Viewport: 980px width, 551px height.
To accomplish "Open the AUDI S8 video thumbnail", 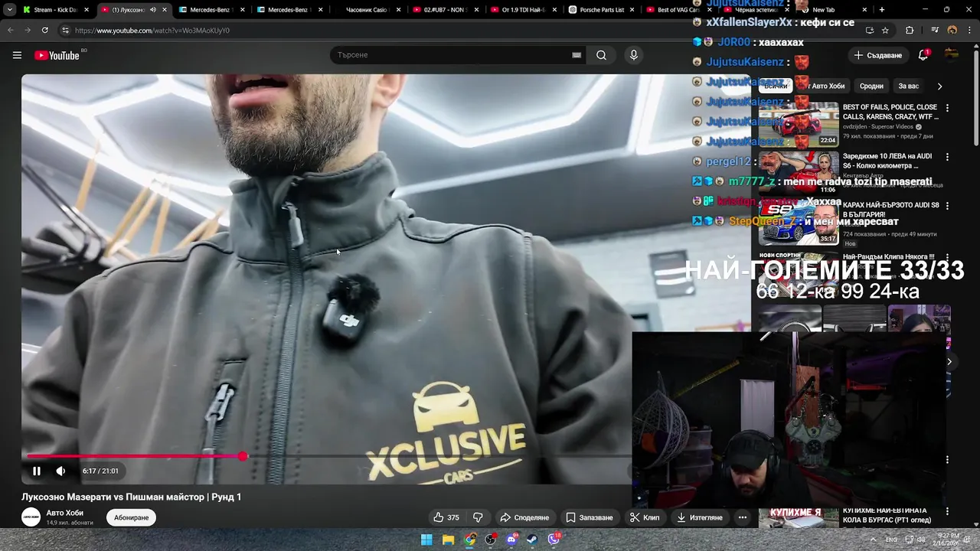I will [799, 222].
